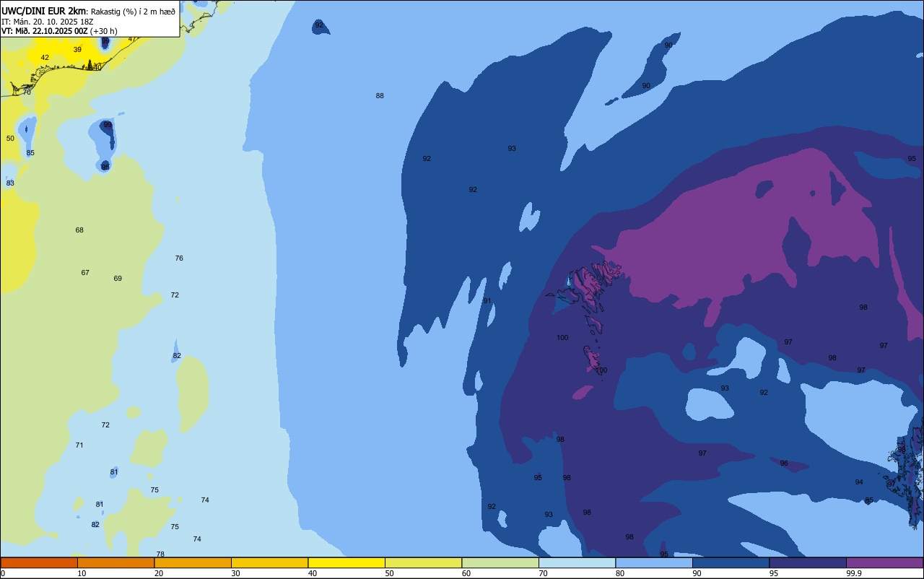Click the humidity value 50 on the map

pos(10,139)
